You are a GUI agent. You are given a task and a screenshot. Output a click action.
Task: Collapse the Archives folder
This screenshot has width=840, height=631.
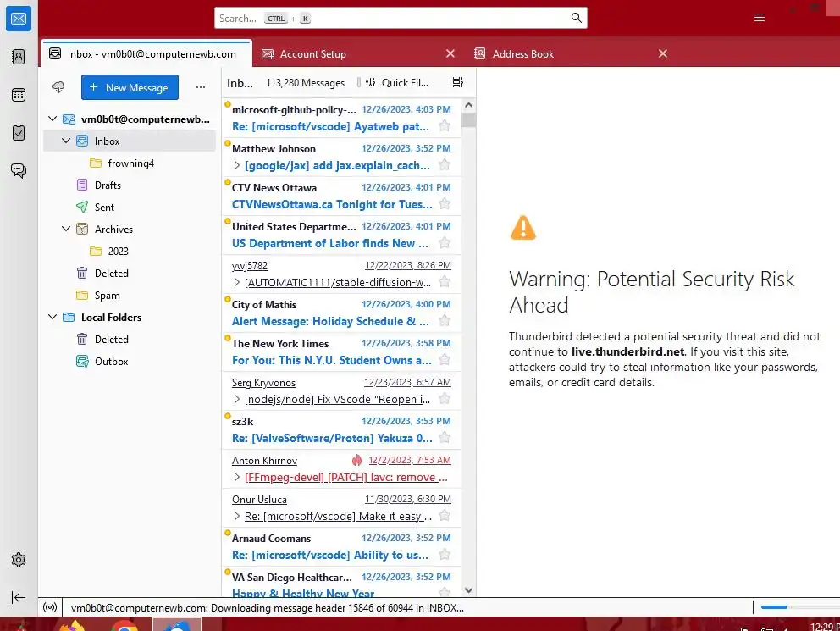(x=66, y=229)
